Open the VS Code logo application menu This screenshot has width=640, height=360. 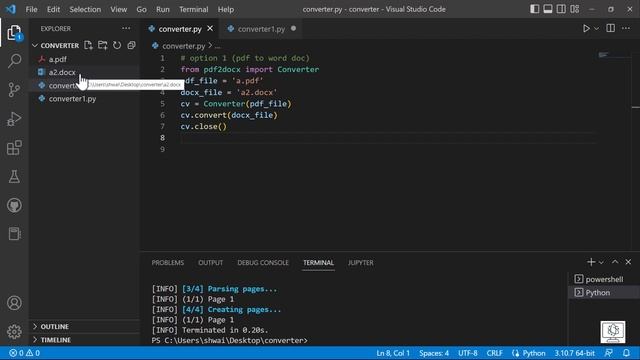11,9
